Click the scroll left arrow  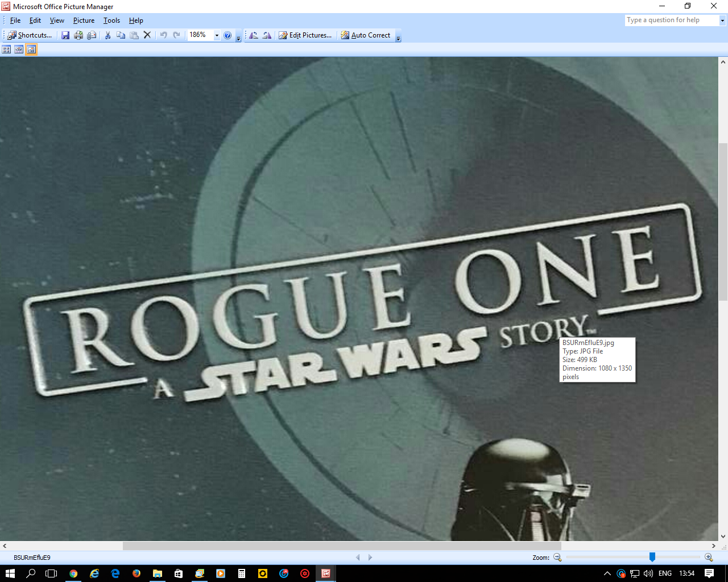tap(5, 546)
